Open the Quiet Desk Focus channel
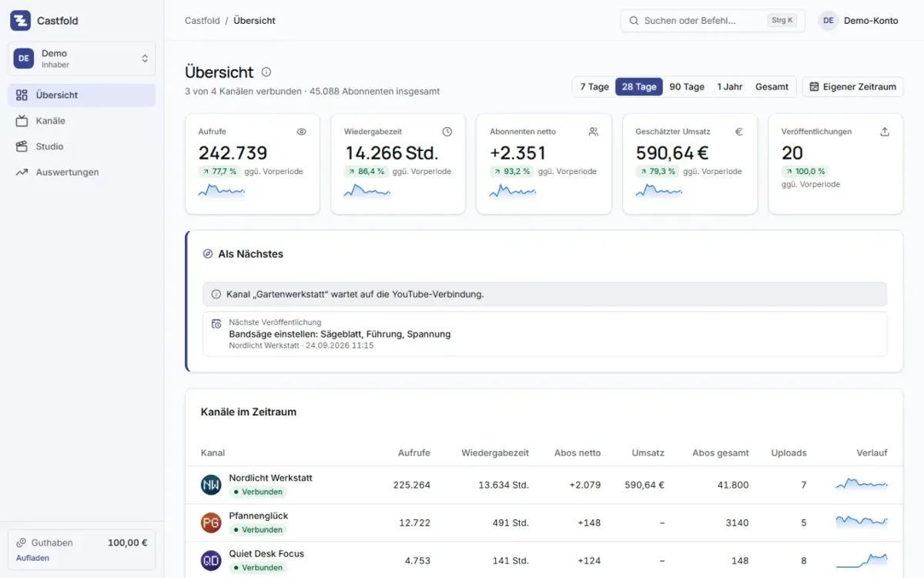Screen dimensions: 924x578 coord(266,553)
